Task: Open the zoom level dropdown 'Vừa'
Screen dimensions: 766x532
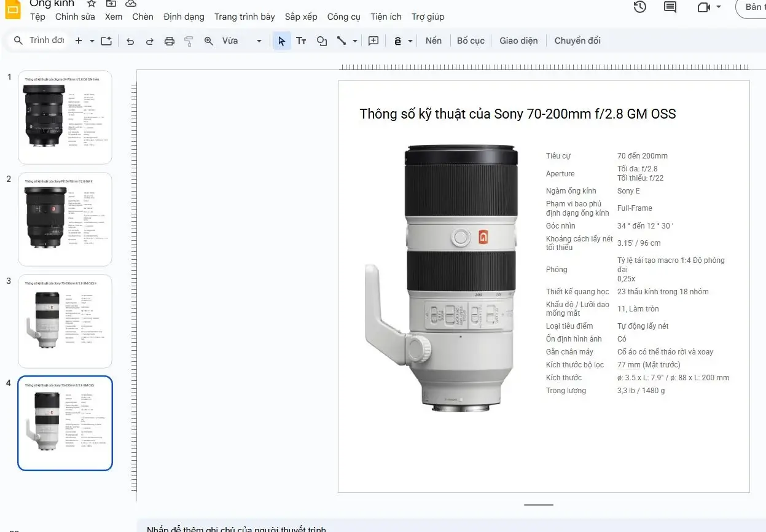Action: pyautogui.click(x=242, y=41)
